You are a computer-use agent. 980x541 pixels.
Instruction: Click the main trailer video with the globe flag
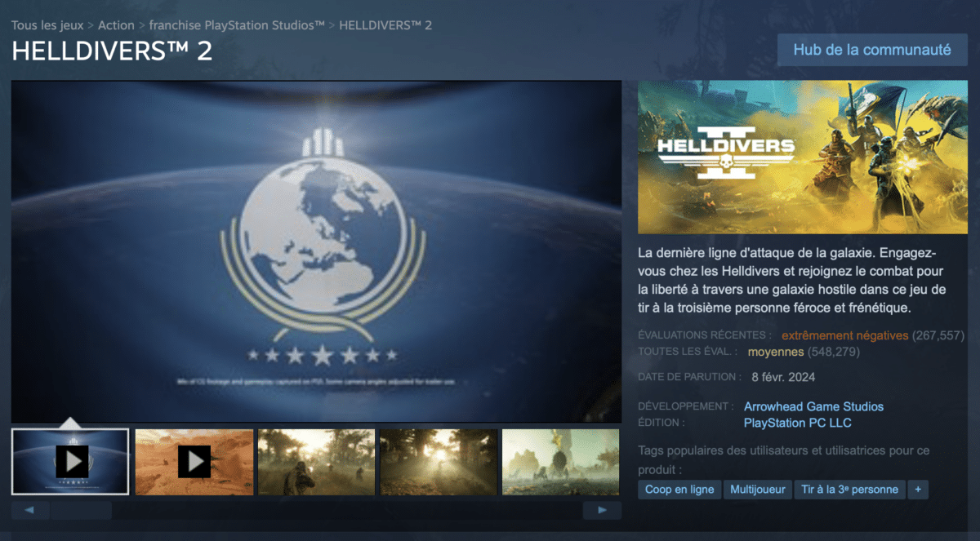coord(316,251)
